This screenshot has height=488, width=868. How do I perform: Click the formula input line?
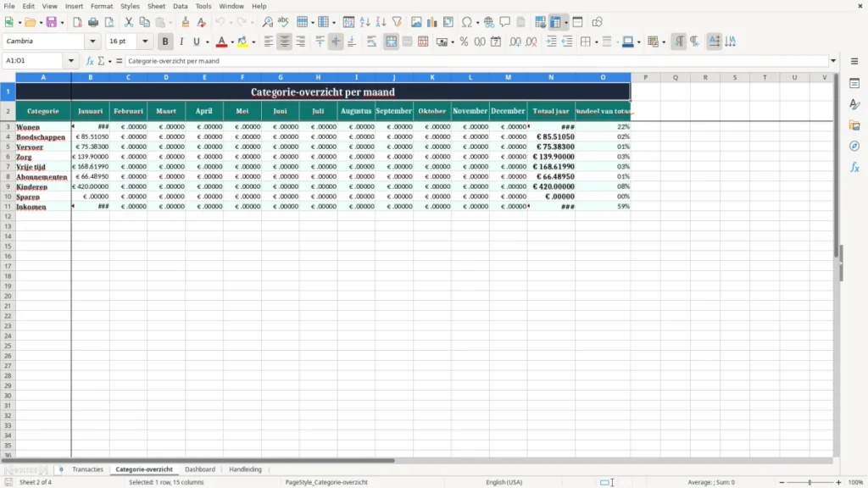click(476, 61)
